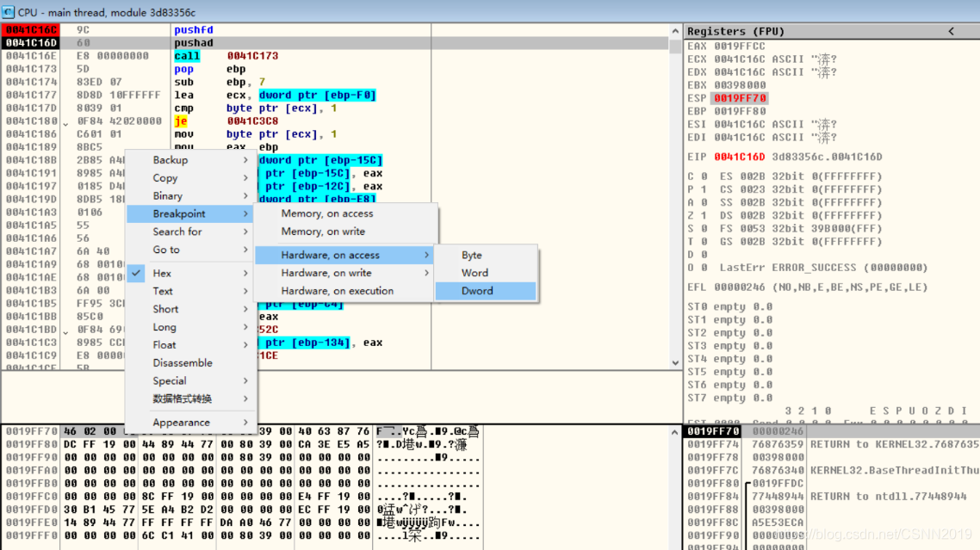Open the Go to submenu
The image size is (980, 550).
point(191,250)
